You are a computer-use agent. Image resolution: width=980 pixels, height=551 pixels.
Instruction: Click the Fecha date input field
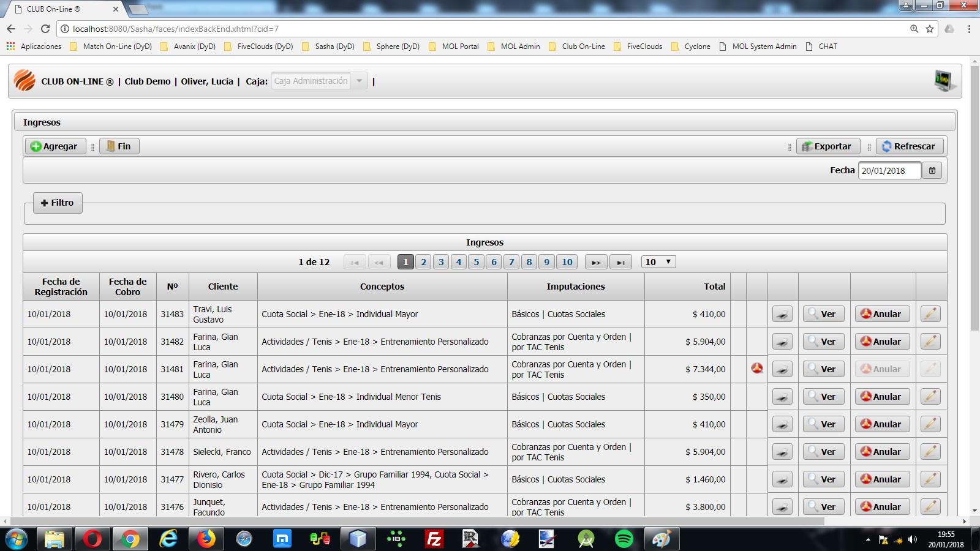click(889, 171)
